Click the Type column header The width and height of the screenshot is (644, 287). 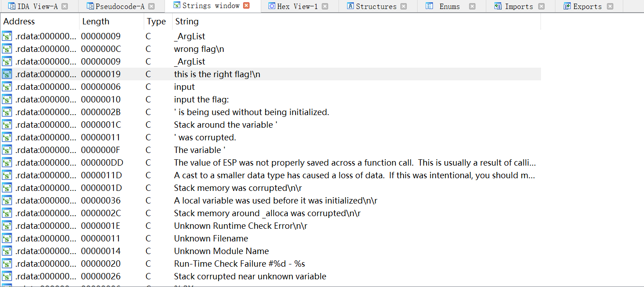[156, 22]
